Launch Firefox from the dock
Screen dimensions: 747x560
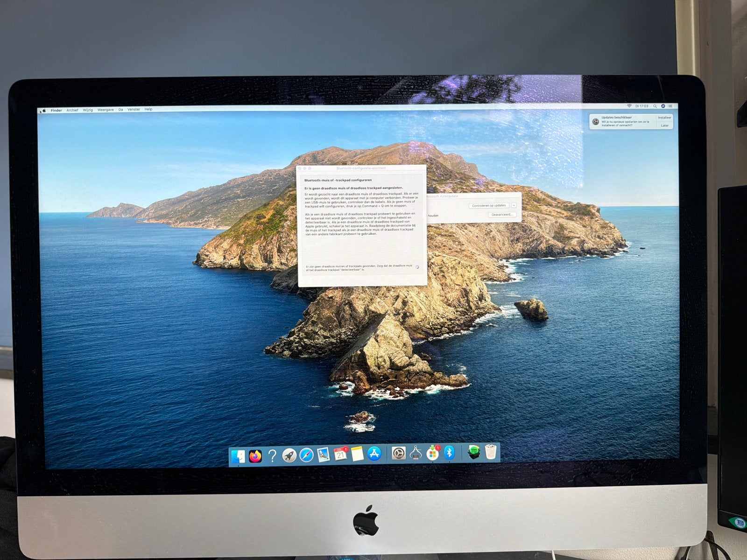[255, 456]
